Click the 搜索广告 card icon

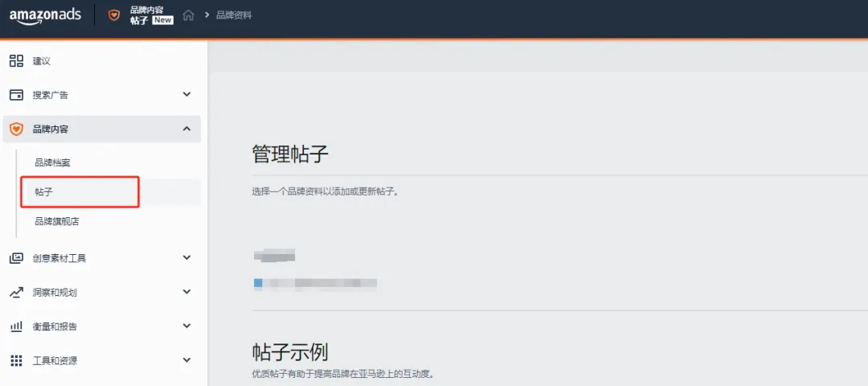16,95
